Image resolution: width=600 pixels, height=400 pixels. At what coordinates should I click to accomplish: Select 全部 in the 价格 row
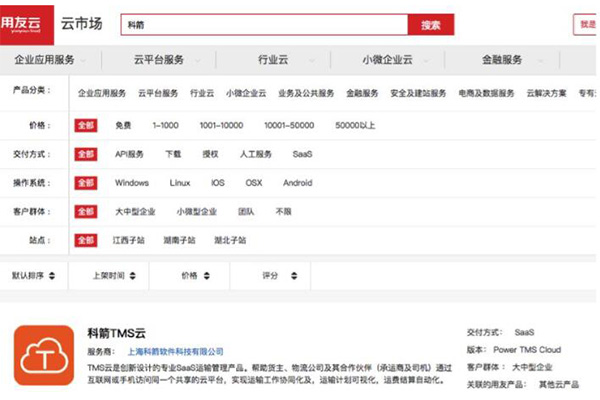tap(86, 125)
